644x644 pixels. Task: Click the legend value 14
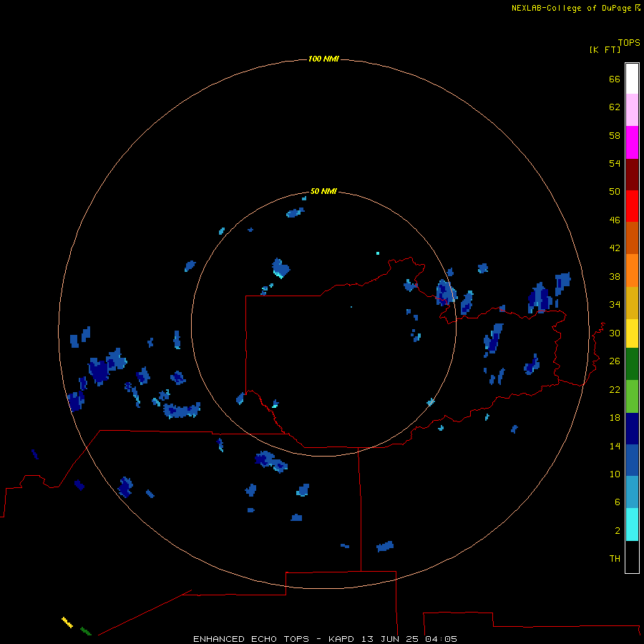coord(615,446)
